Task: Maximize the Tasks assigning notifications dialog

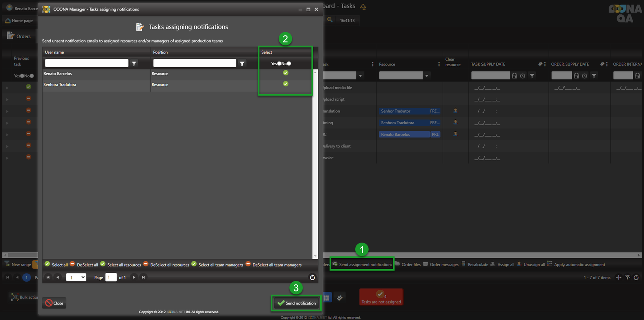Action: pos(308,9)
